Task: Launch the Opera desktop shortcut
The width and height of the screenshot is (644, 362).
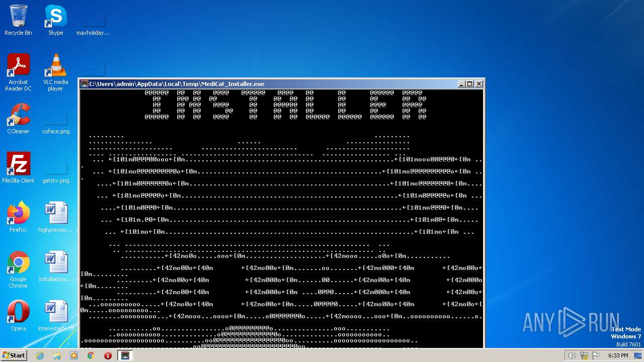Action: (x=18, y=316)
